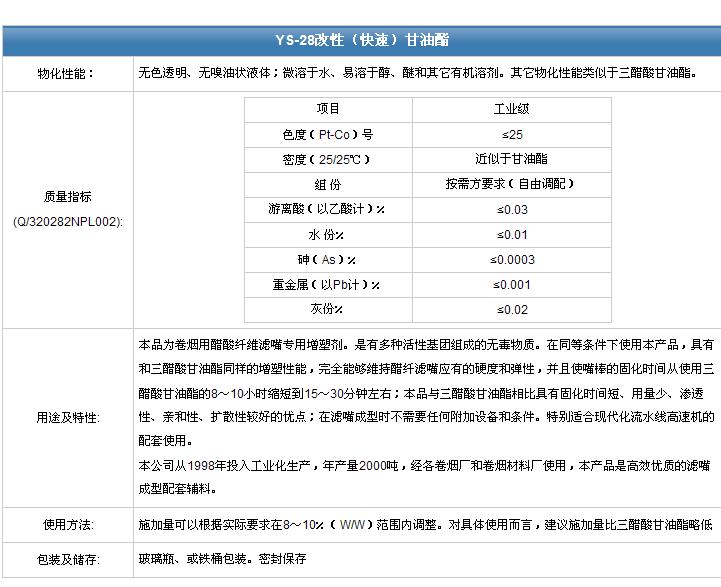721x587 pixels.
Task: Click the ≤0.0003 arsenic value cell
Action: pos(512,260)
